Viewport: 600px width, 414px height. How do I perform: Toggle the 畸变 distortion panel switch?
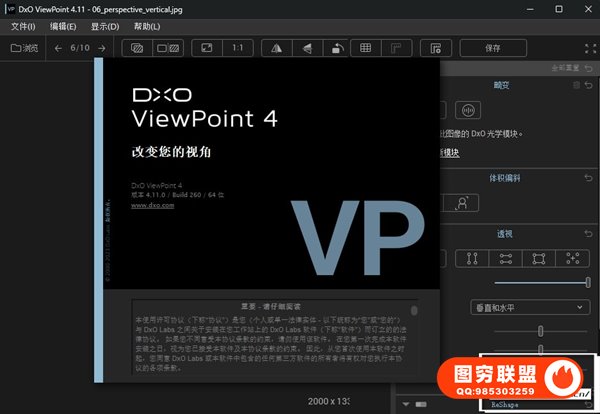pos(574,87)
